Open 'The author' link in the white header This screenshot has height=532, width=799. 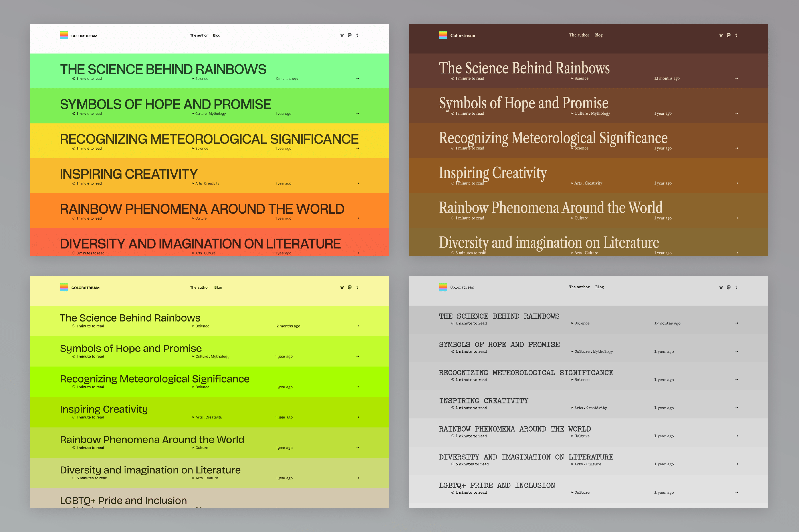coord(199,35)
